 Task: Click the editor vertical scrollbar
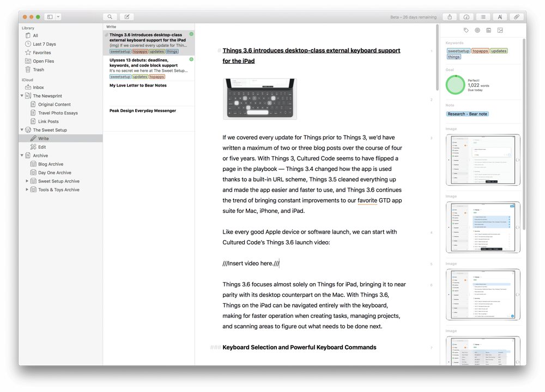coord(437,57)
